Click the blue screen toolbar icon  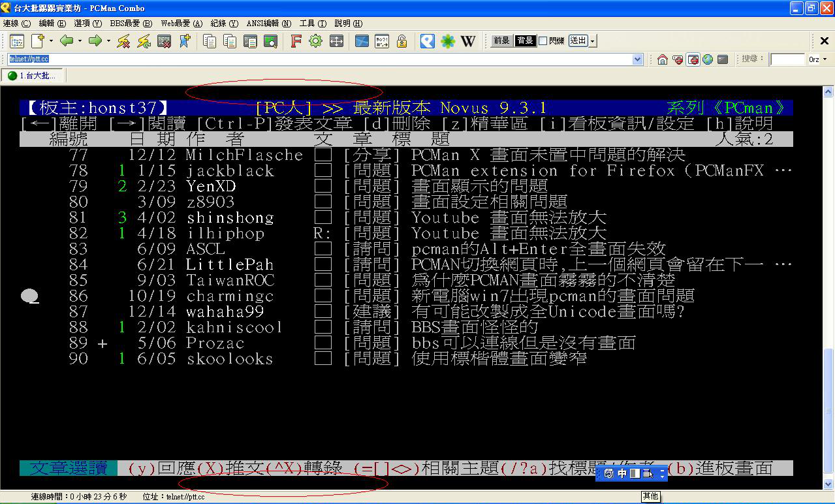[x=362, y=41]
